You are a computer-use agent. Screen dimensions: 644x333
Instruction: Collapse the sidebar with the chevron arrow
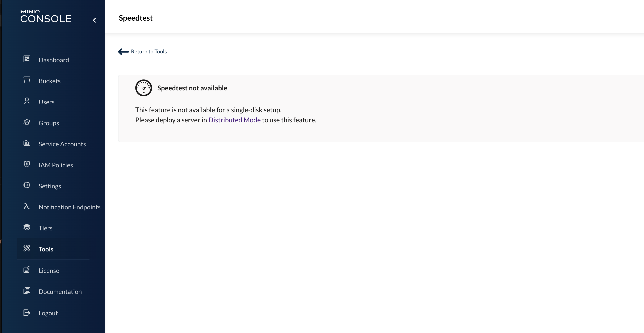coord(95,20)
